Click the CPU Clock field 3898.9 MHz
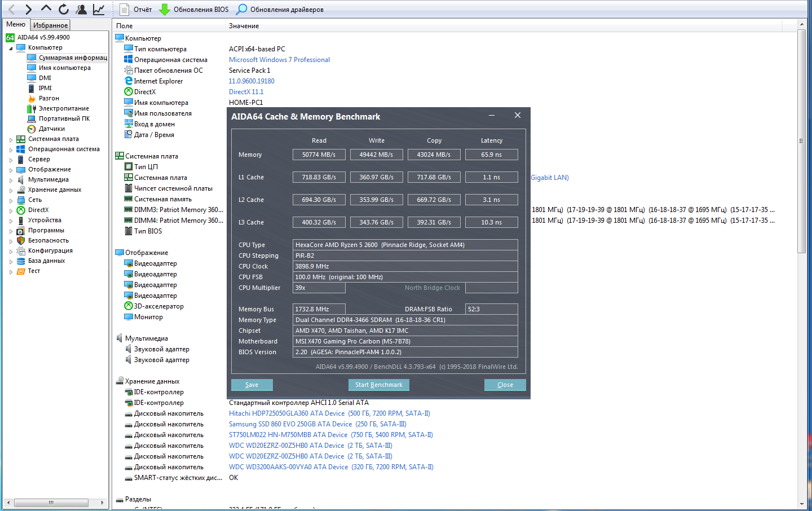 [405, 266]
